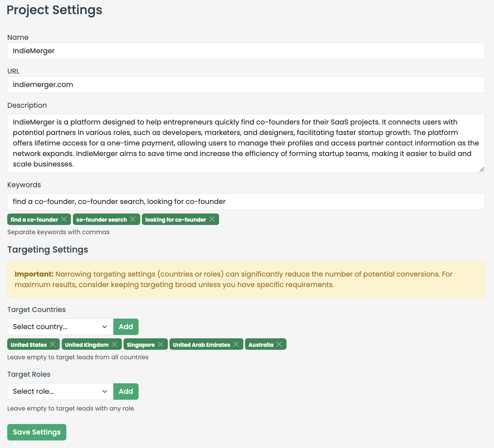Edit the Description text area
494x448 pixels.
246,143
